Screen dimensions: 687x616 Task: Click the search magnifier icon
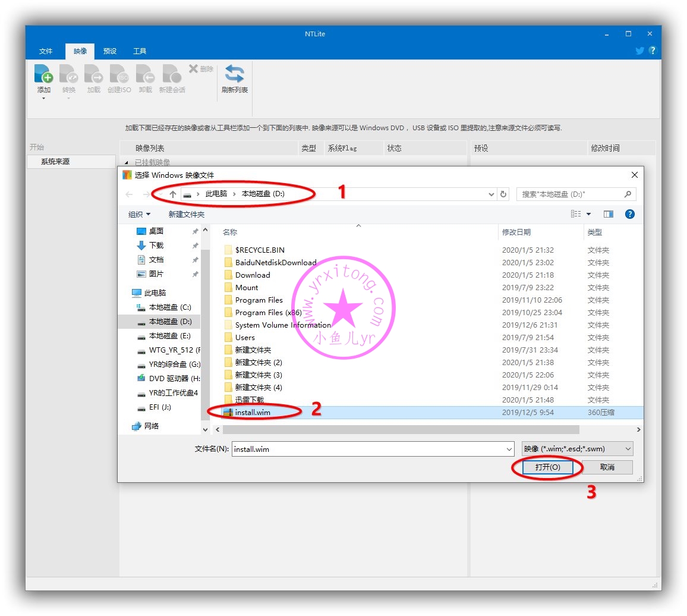(x=628, y=194)
